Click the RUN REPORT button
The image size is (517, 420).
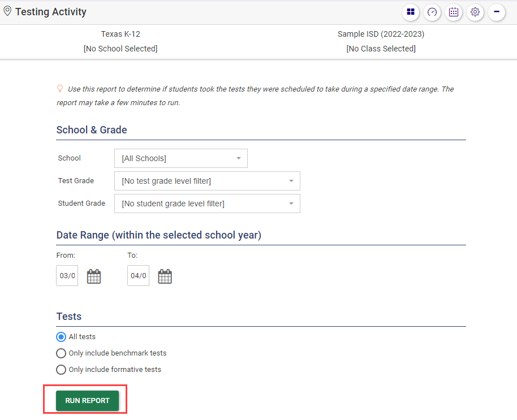pyautogui.click(x=87, y=401)
